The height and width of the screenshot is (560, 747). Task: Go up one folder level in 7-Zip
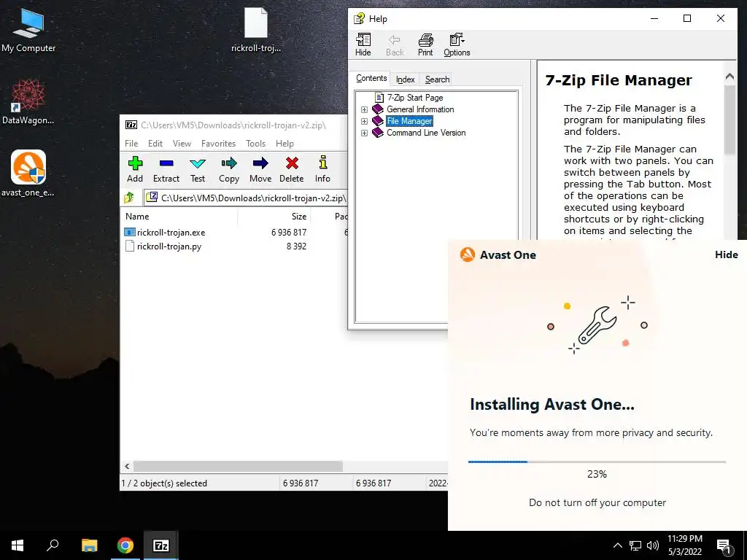coord(129,198)
